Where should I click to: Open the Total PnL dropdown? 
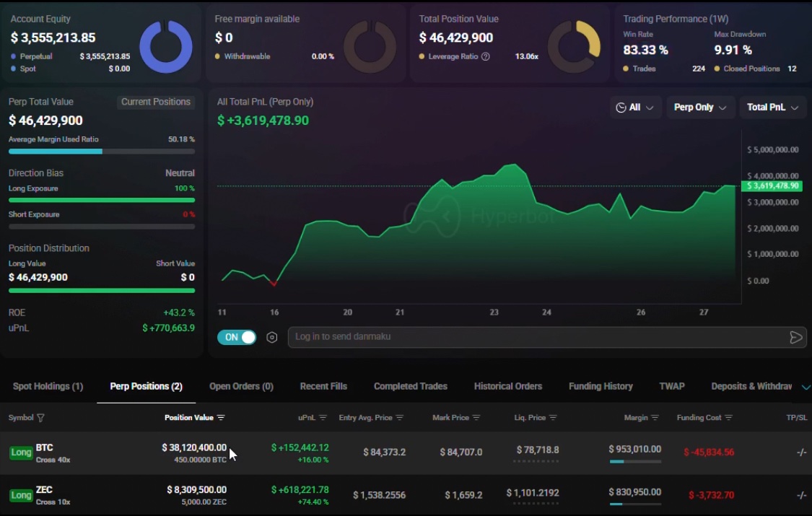point(772,108)
